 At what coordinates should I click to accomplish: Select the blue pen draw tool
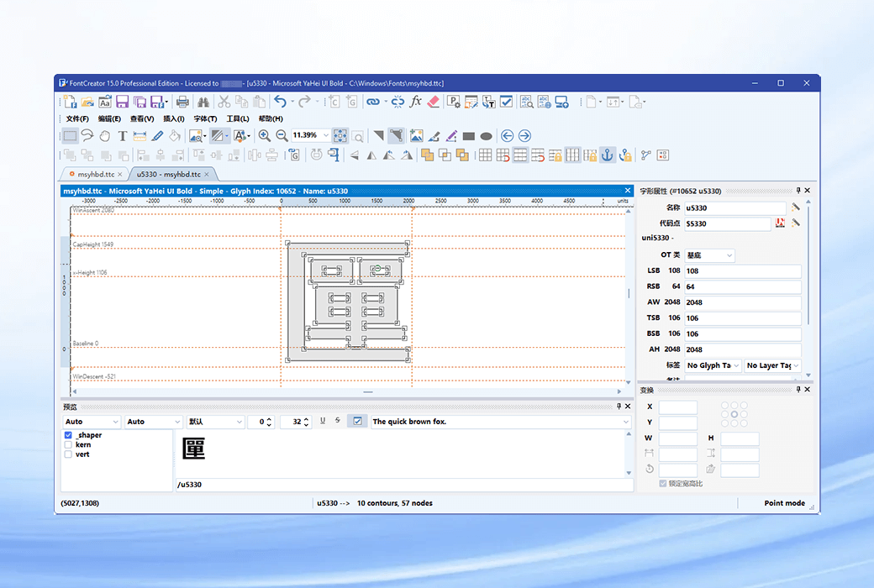click(x=158, y=135)
